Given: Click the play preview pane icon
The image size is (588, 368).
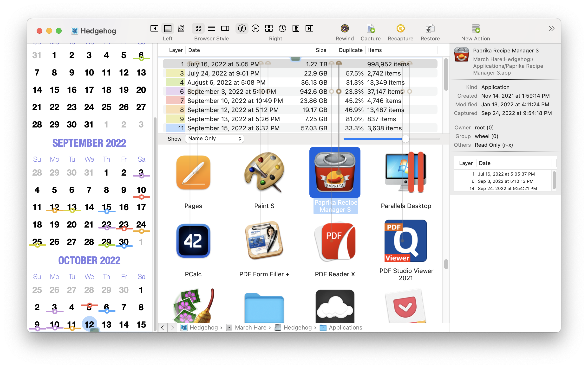Looking at the screenshot, I should coord(255,28).
